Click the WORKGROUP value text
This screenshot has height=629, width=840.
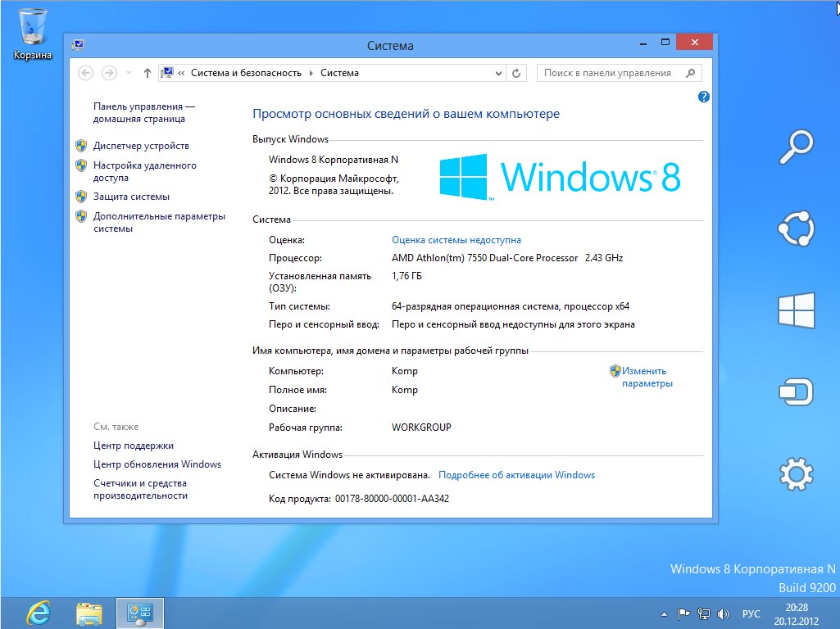(x=421, y=428)
